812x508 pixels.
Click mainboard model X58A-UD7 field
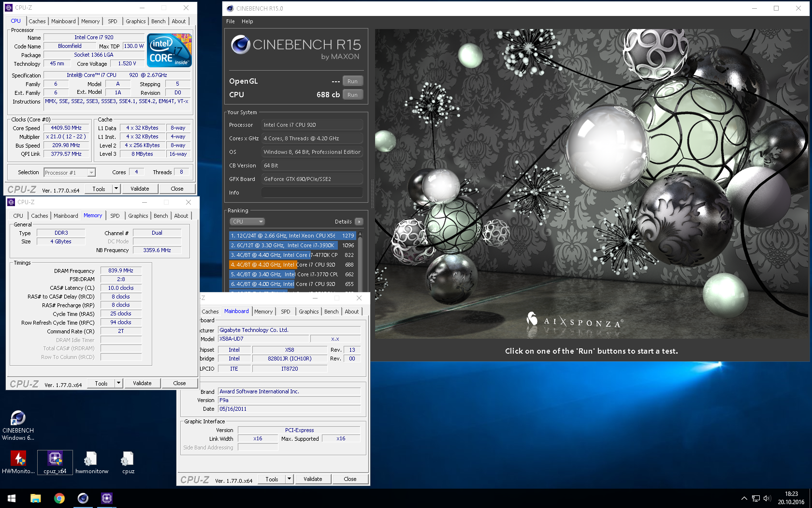(x=263, y=339)
